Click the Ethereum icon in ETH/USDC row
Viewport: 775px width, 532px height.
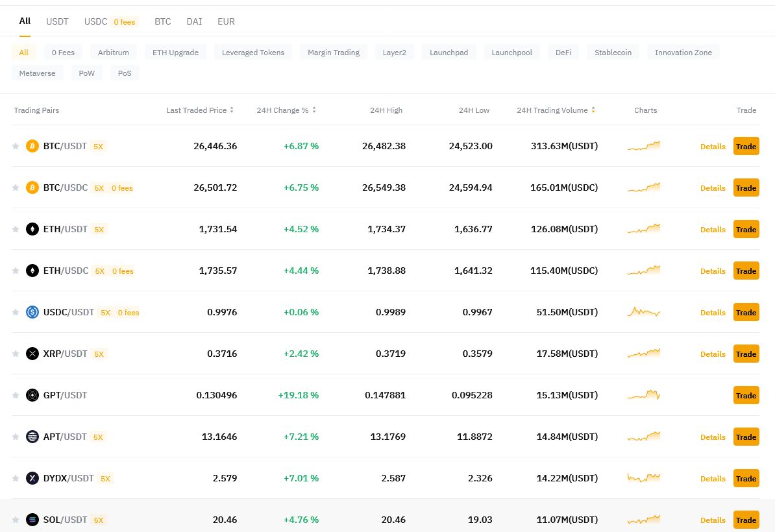32,271
